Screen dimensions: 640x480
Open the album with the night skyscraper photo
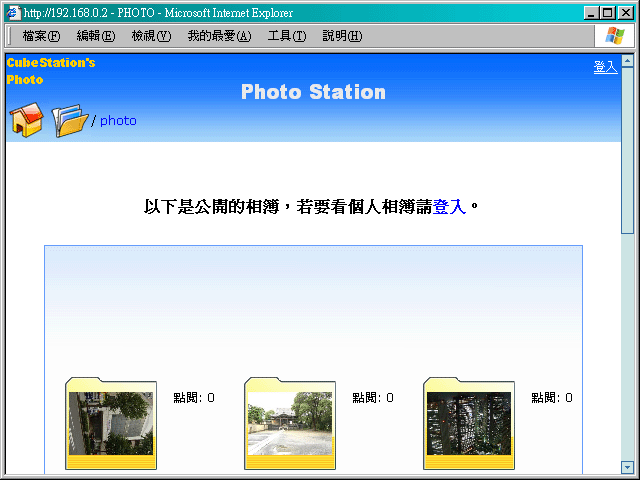click(469, 423)
